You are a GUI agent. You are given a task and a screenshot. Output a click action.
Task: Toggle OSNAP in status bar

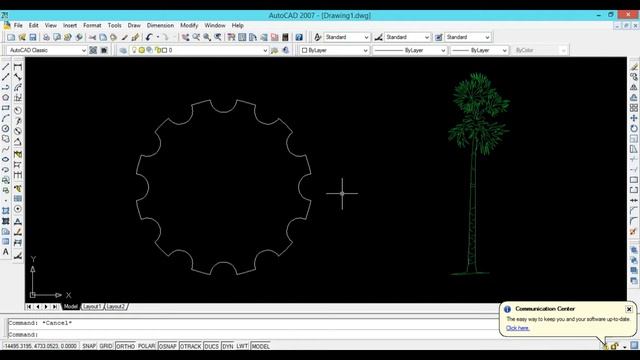click(167, 346)
